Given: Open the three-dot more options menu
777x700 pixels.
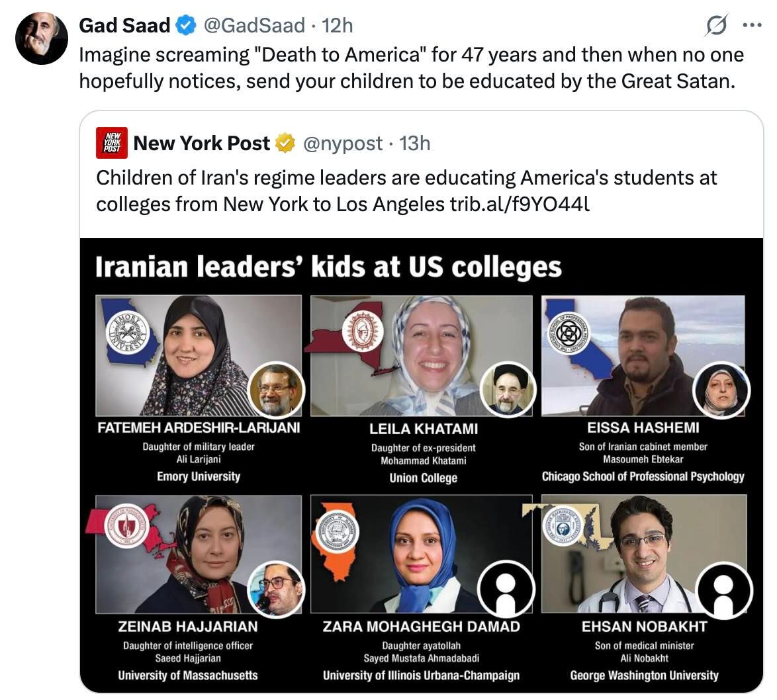Looking at the screenshot, I should tap(752, 25).
